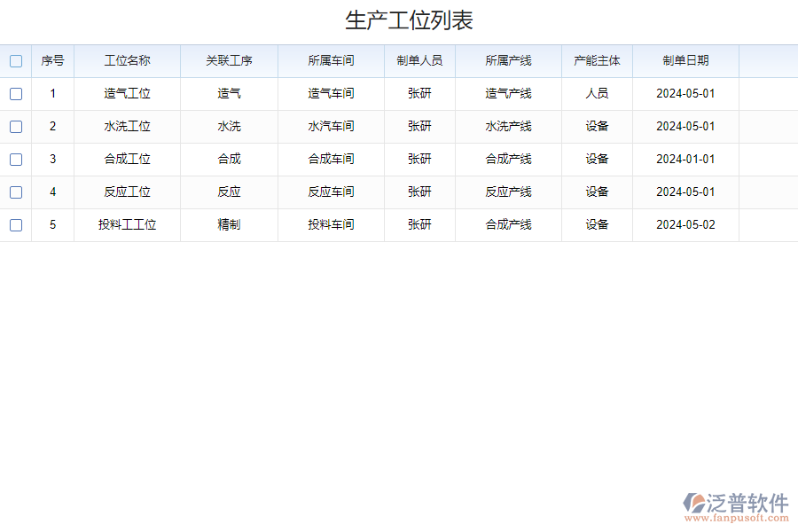Screen dimensions: 798x532
Task: Check the checkbox for 水洗工位 row
Action: tap(16, 126)
